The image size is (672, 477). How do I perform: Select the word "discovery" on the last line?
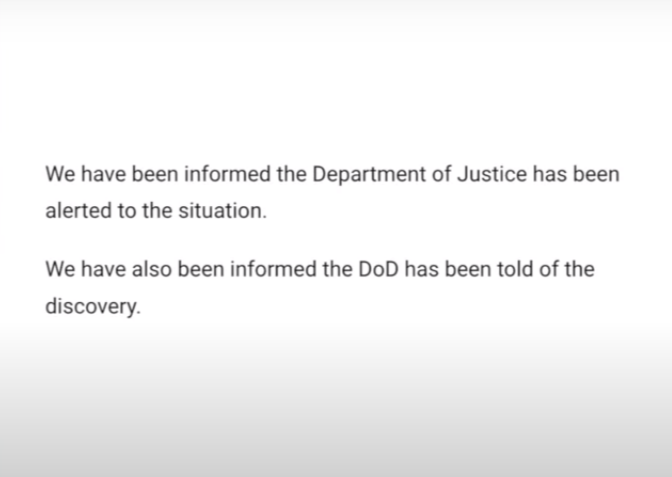tap(93, 307)
